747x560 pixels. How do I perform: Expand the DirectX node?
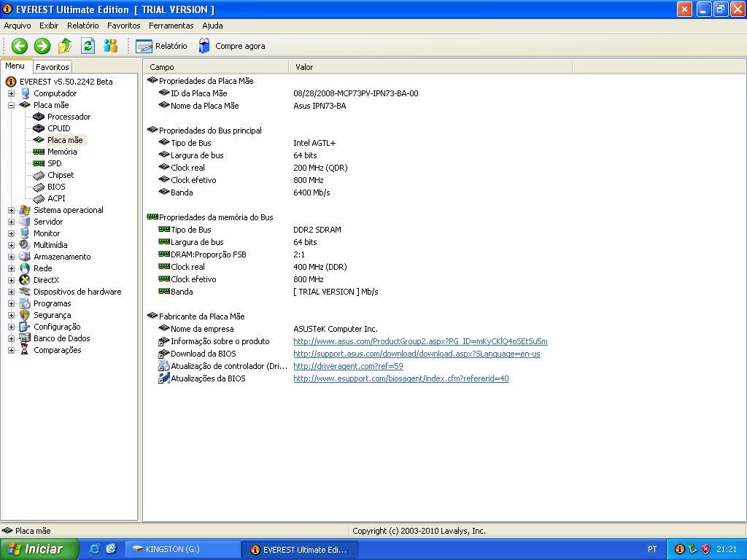pos(12,280)
